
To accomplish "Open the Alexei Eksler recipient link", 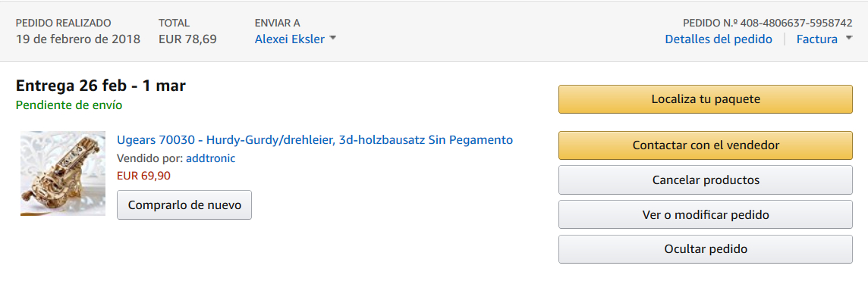I will [x=290, y=39].
